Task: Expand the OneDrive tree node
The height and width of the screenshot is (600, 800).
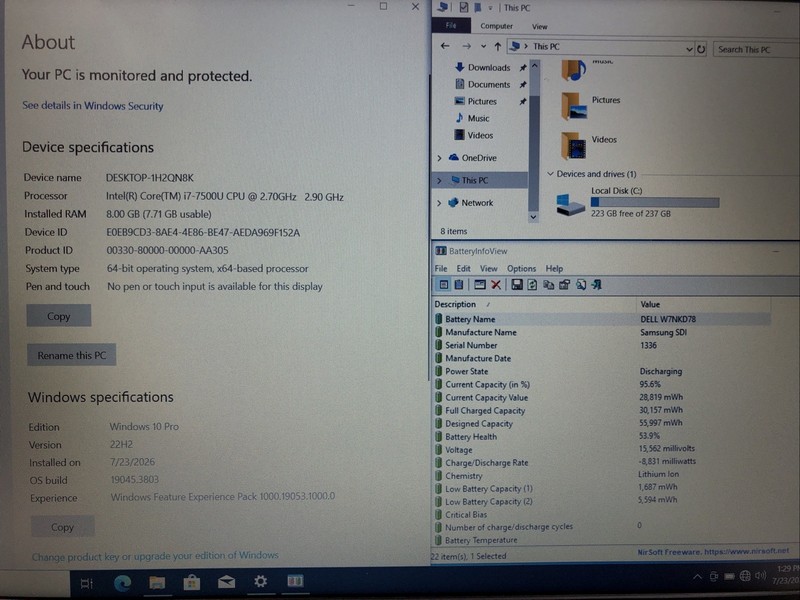Action: tap(439, 158)
